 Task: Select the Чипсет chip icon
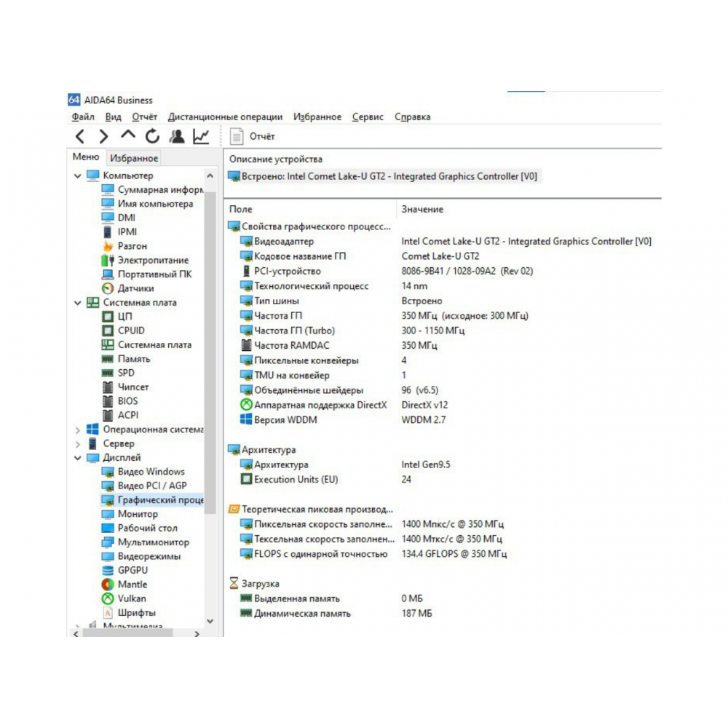coord(108,387)
